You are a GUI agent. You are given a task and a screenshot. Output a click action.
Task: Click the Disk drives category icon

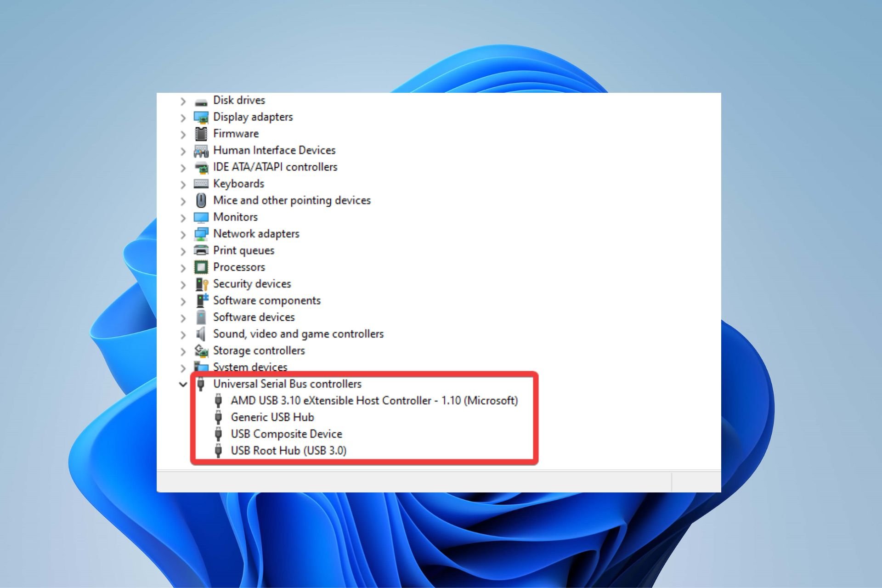[202, 100]
